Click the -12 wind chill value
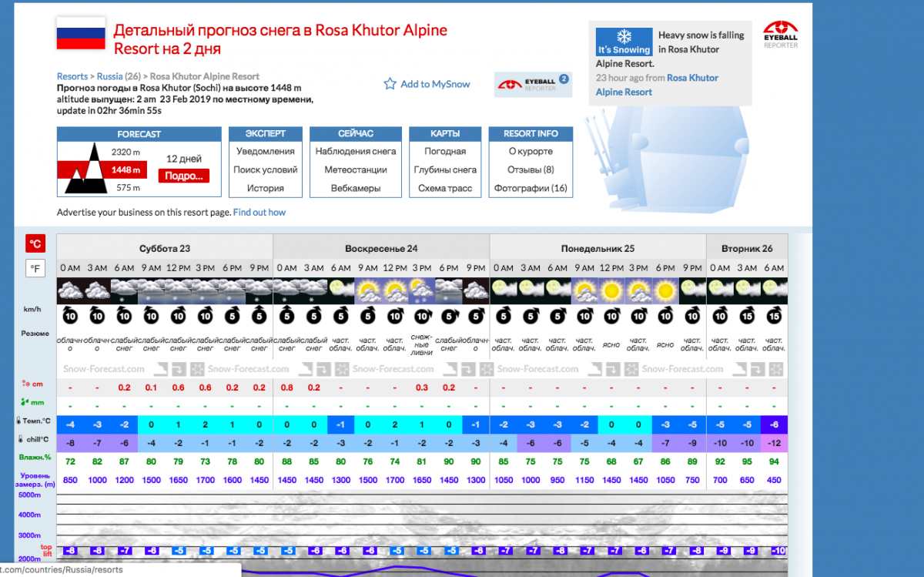This screenshot has width=924, height=577. [774, 442]
